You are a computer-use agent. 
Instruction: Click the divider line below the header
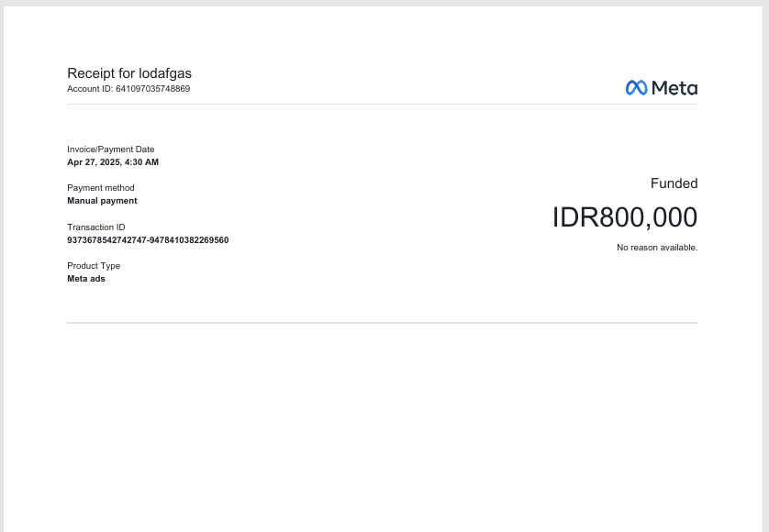click(x=382, y=104)
